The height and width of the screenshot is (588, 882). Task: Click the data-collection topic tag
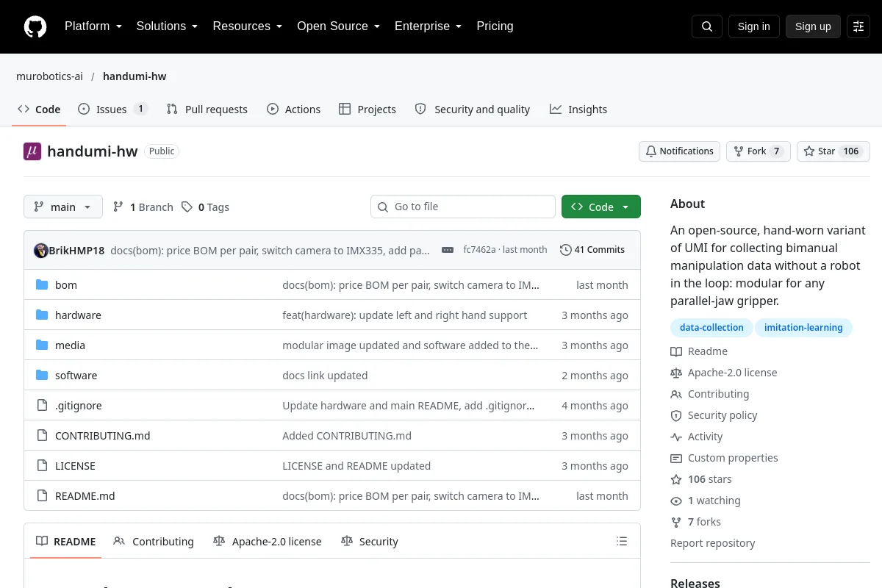[711, 328]
